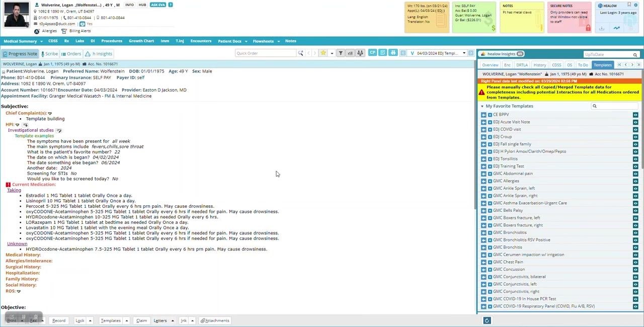Go to next encounter arrow
The image size is (644, 327).
click(x=471, y=53)
